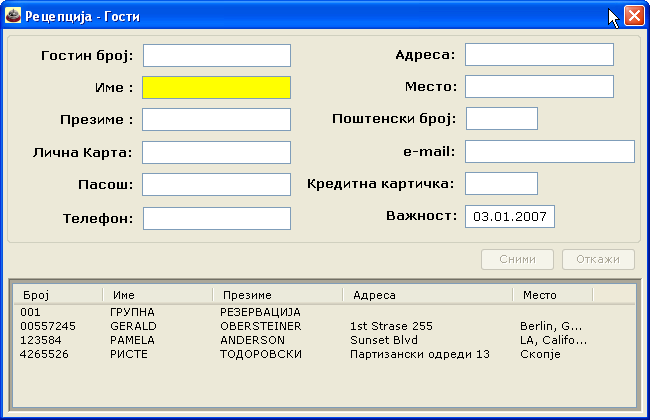This screenshot has width=650, height=420.
Task: Click the Пасош text field
Action: pos(216,185)
